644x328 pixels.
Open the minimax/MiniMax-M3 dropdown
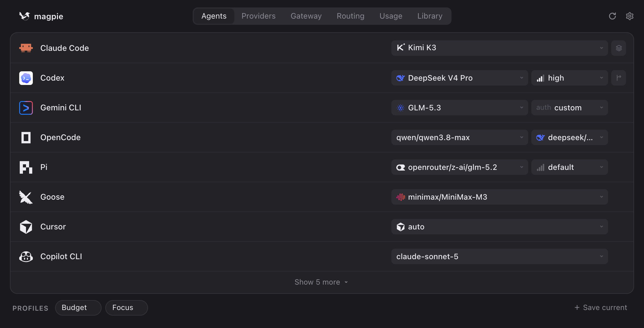pos(500,197)
